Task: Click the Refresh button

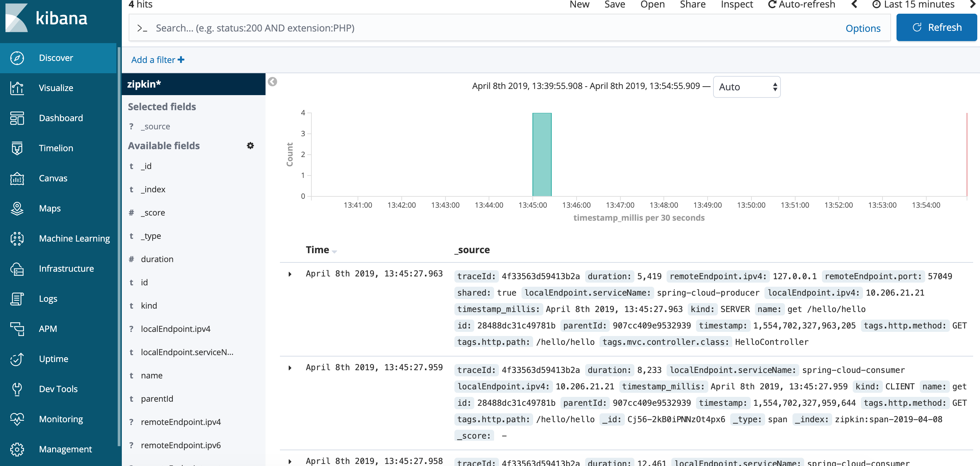Action: point(937,27)
